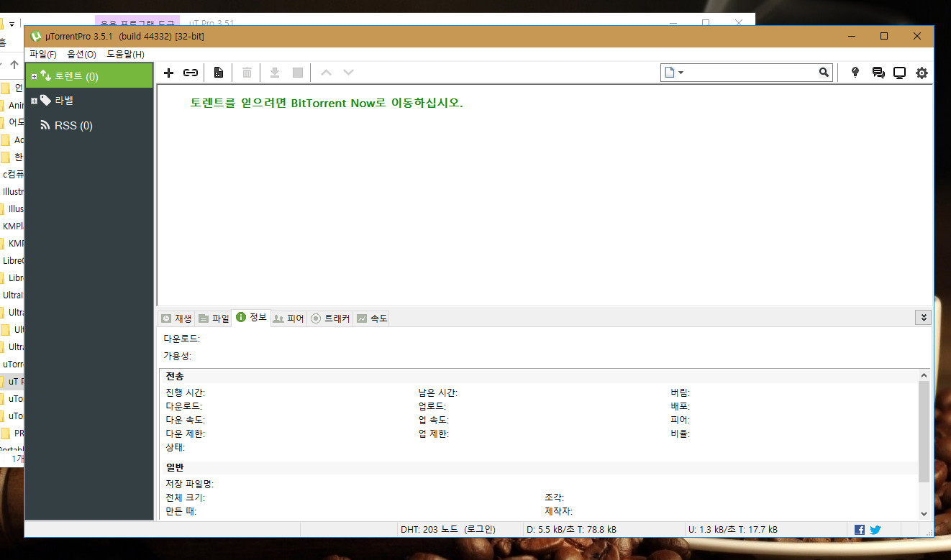This screenshot has width=951, height=560.
Task: Click the torrents arrows icon in sidebar
Action: coord(45,75)
